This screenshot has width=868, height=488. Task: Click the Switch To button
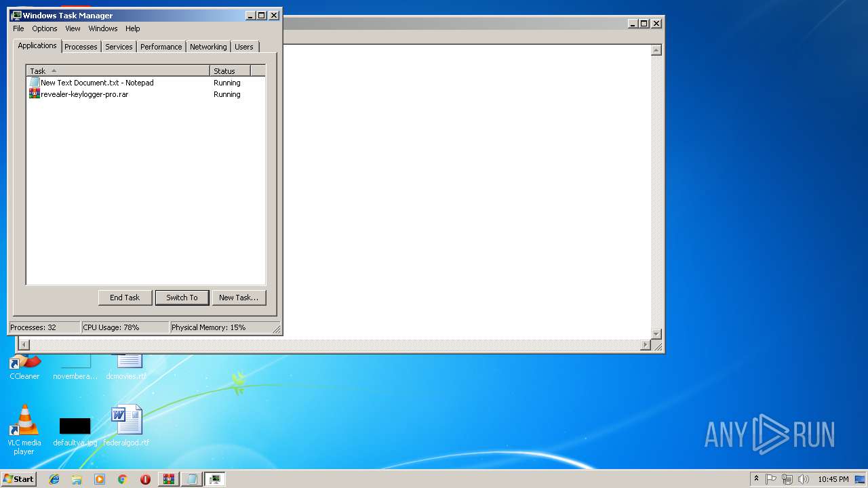[x=182, y=298]
